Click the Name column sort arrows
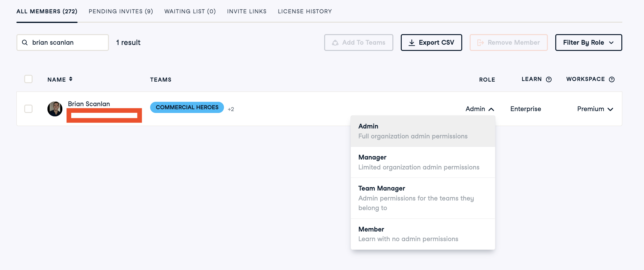Screen dimensions: 644x270 click(71, 79)
